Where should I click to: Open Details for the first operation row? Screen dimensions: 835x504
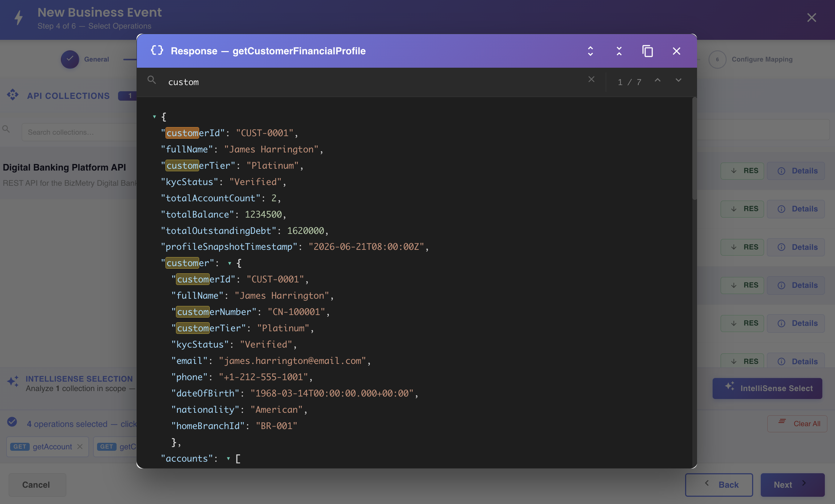point(796,171)
